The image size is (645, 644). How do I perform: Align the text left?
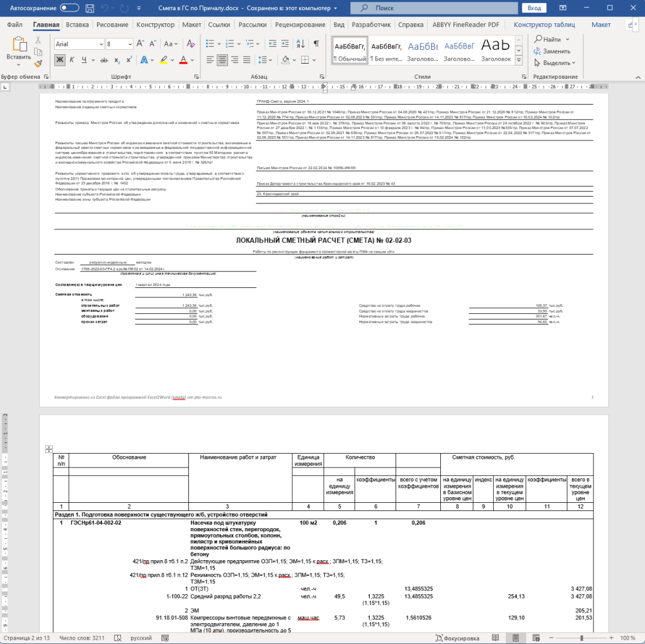tap(210, 60)
